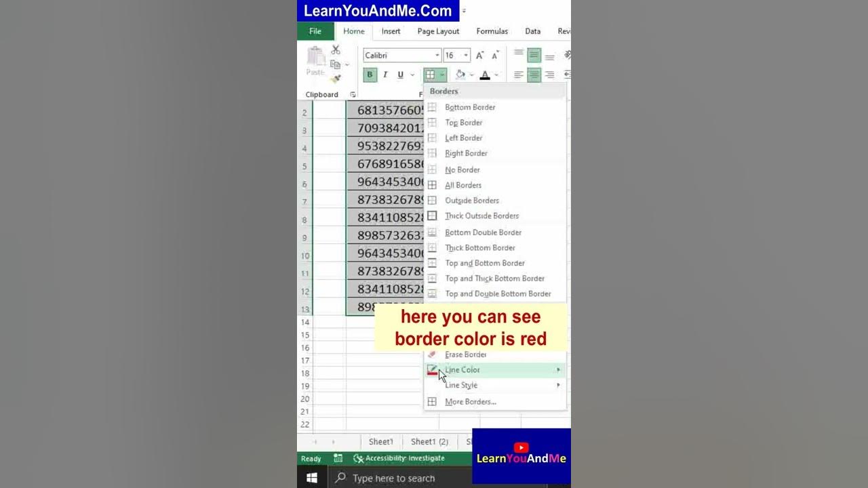Toggle Bold formatting

point(370,75)
